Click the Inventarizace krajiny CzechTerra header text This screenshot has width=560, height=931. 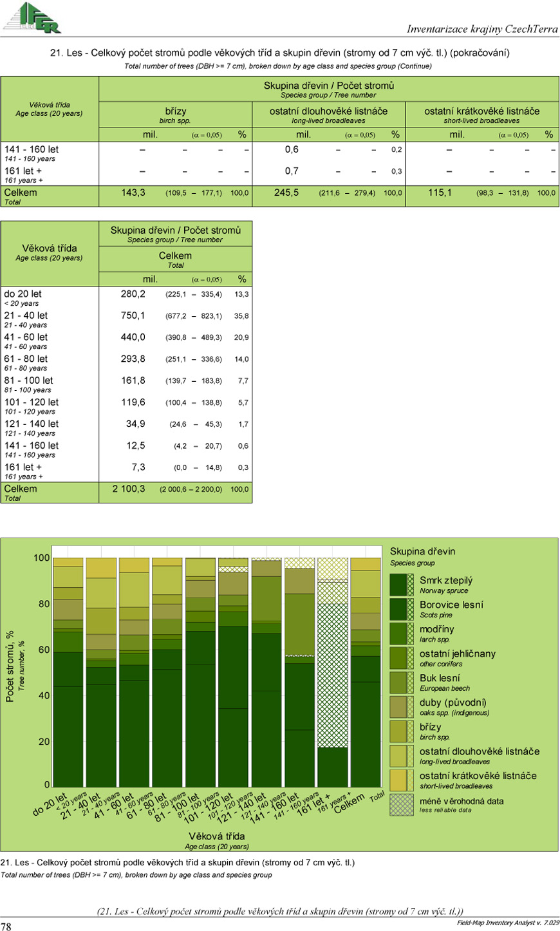pyautogui.click(x=482, y=29)
